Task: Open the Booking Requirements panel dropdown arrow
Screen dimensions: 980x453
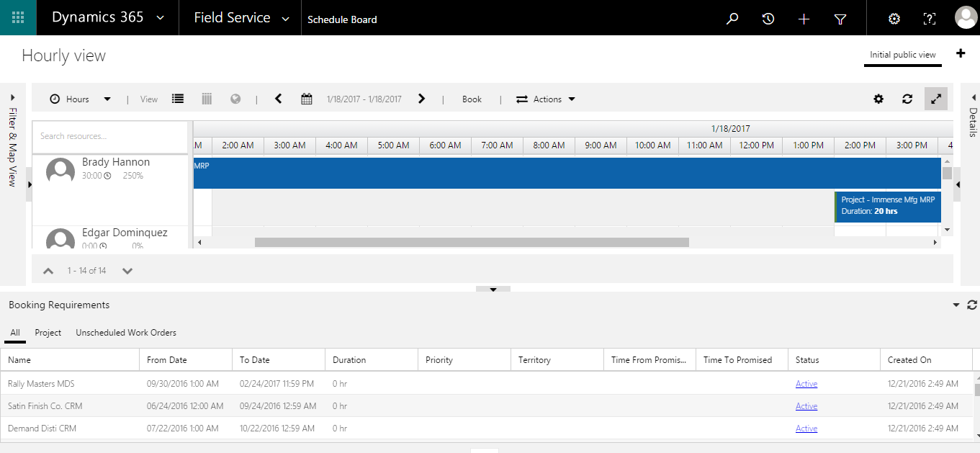Action: point(956,305)
